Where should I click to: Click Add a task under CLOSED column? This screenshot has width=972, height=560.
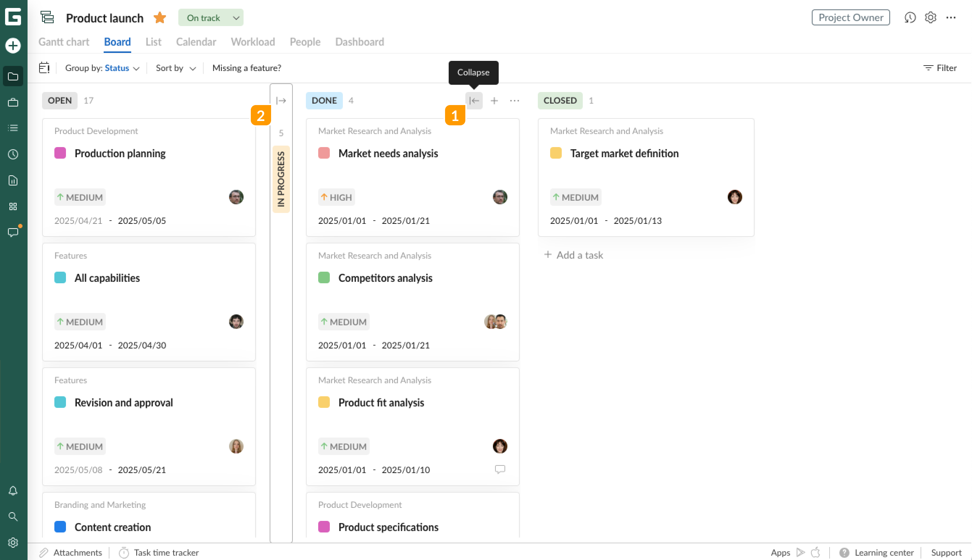click(574, 255)
